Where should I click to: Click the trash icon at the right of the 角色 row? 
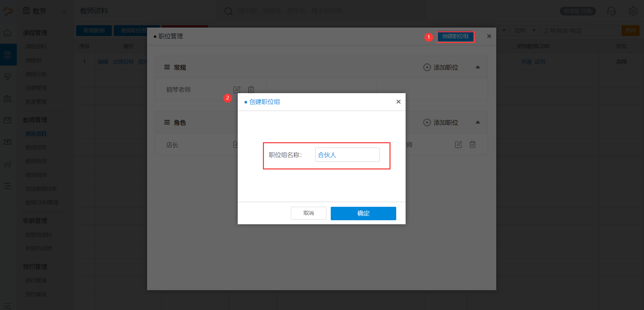point(472,145)
